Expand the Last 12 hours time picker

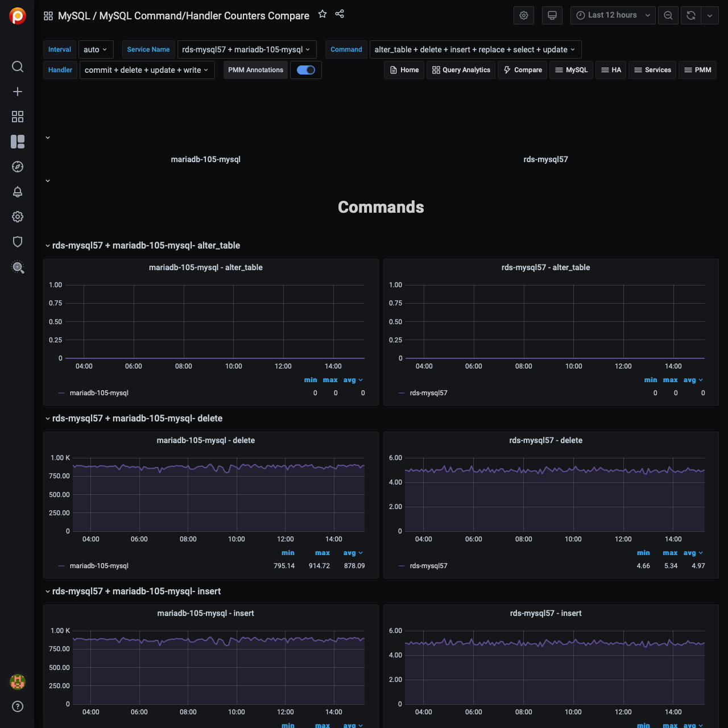point(613,15)
